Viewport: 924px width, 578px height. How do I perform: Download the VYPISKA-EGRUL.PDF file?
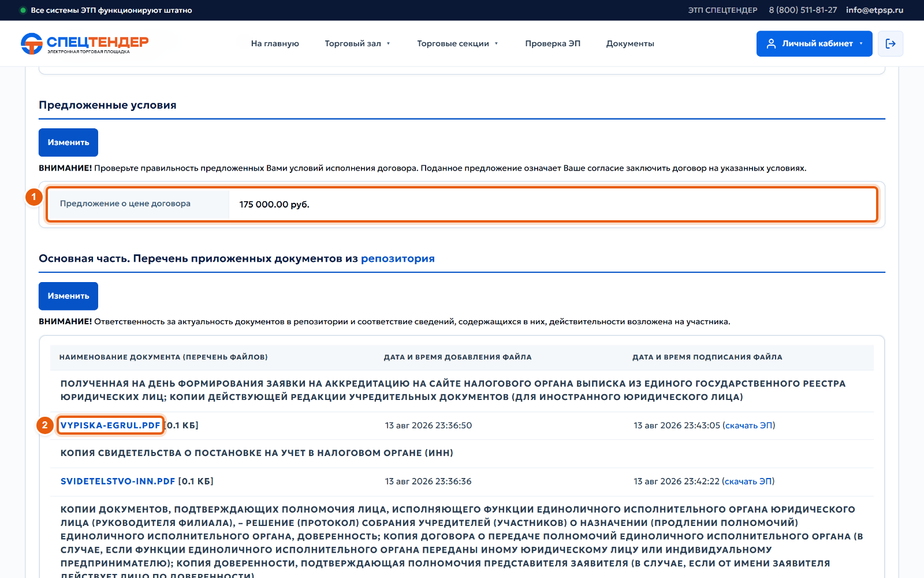(x=110, y=425)
